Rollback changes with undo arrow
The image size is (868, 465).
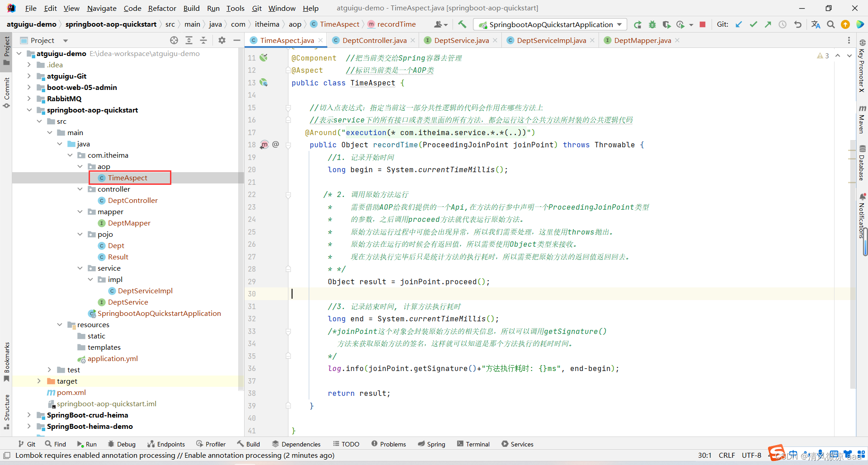[x=797, y=24]
